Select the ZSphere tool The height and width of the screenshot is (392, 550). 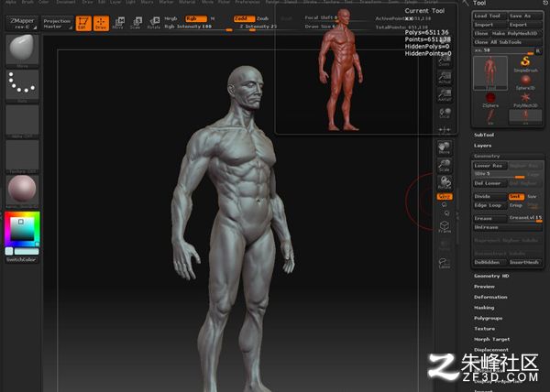click(x=490, y=100)
